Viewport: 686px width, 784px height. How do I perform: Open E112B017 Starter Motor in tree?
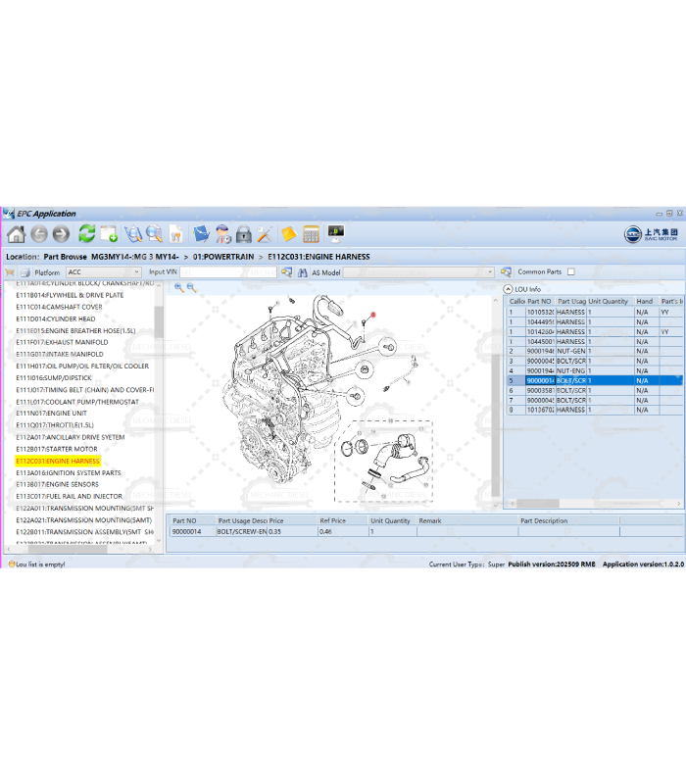pyautogui.click(x=57, y=449)
